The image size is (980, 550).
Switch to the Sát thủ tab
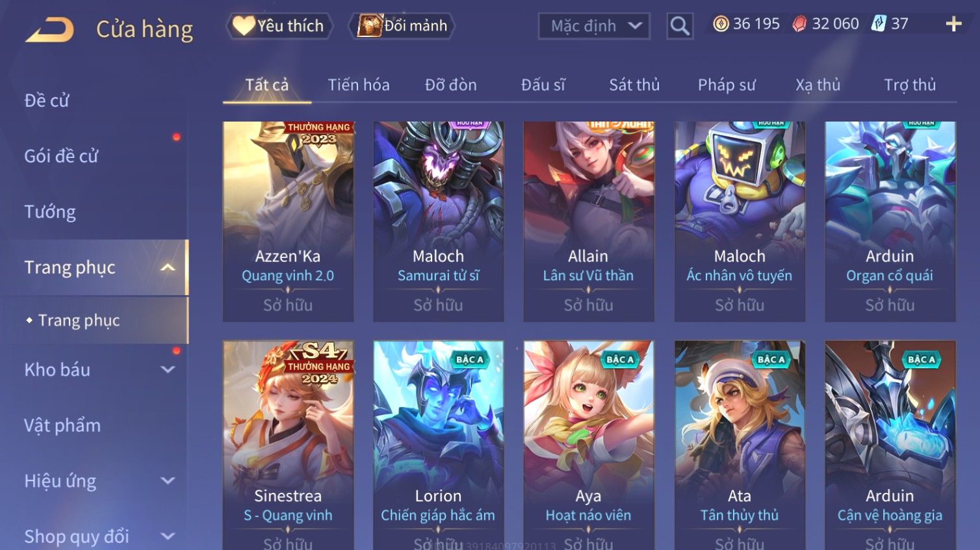click(x=634, y=85)
